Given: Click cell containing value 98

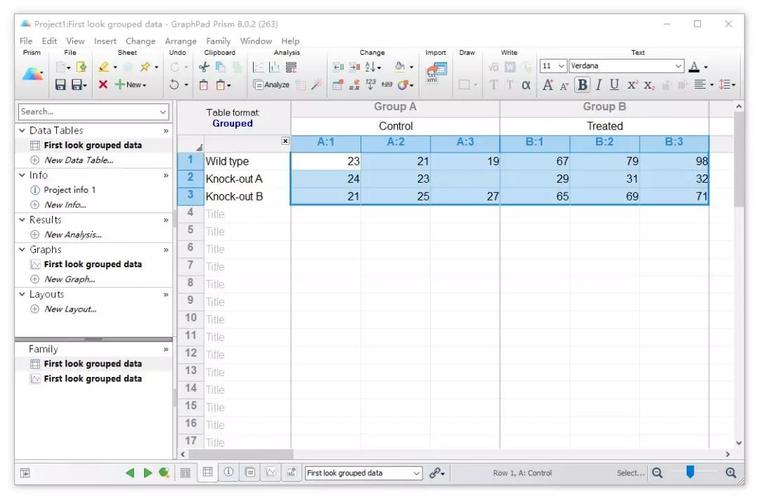Looking at the screenshot, I should pos(674,161).
